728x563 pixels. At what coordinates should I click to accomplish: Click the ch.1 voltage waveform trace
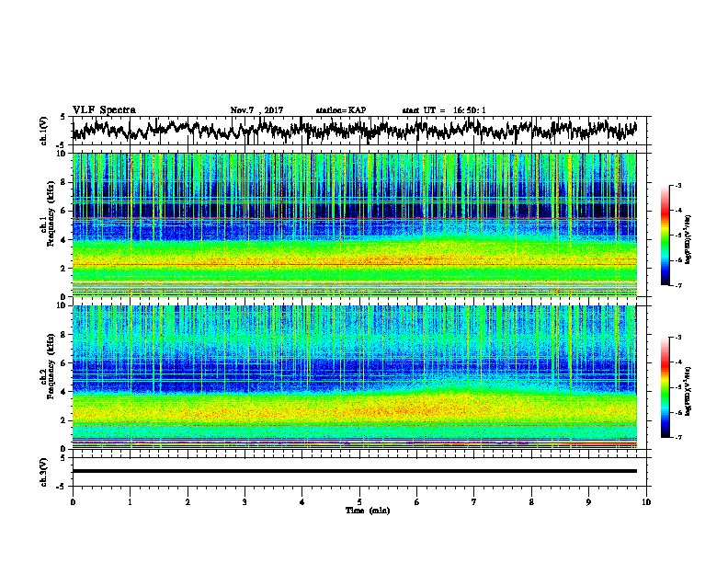(x=355, y=130)
